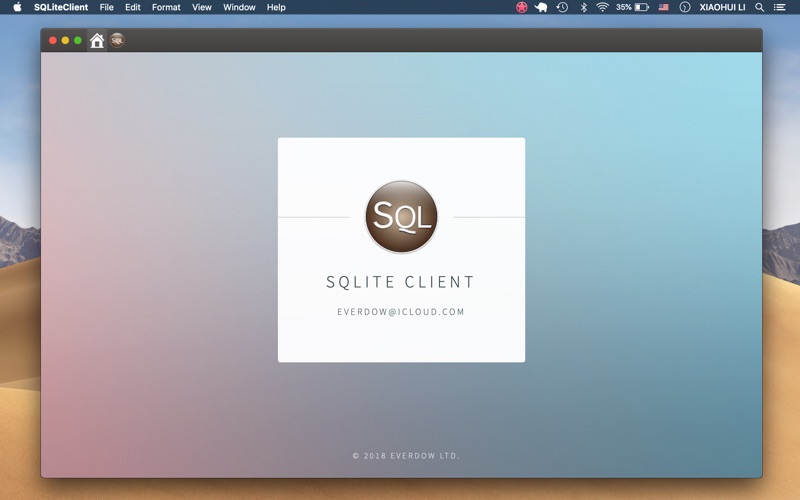800x500 pixels.
Task: Click the EVERDOW@ICLOUD.COM email text
Action: (x=401, y=312)
